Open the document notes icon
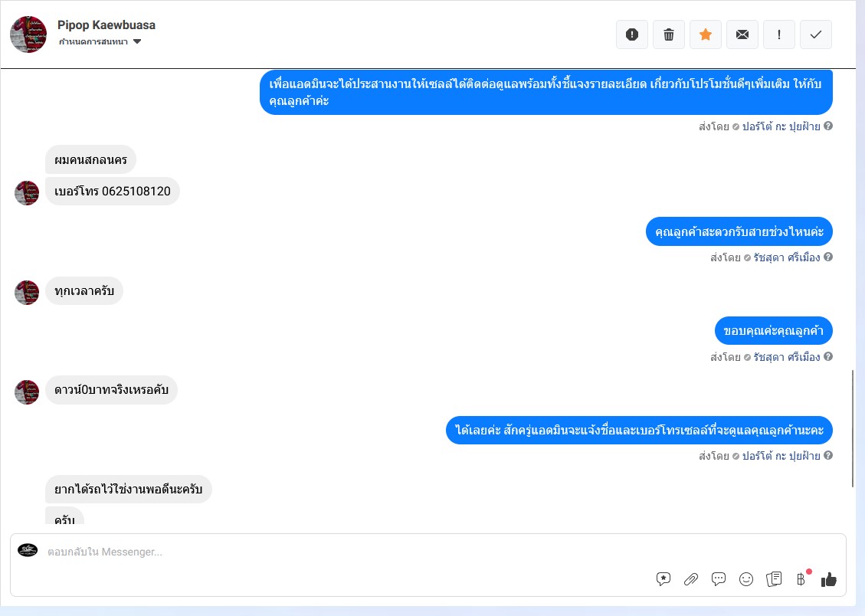 pyautogui.click(x=773, y=579)
